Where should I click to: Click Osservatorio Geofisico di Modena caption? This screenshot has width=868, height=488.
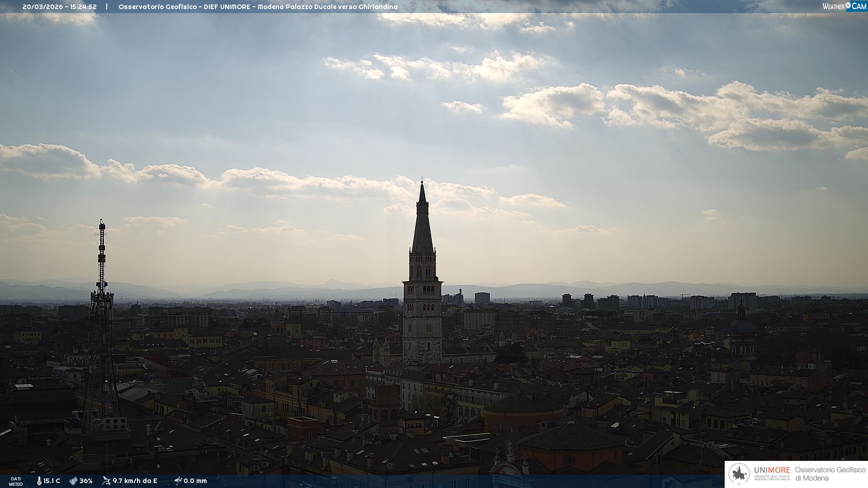[x=830, y=474]
